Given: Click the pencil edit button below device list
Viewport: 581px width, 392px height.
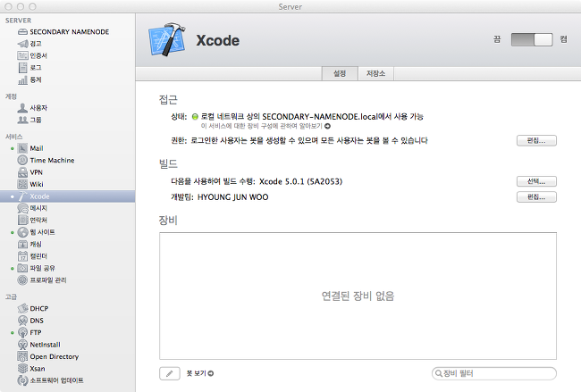Looking at the screenshot, I should point(170,373).
